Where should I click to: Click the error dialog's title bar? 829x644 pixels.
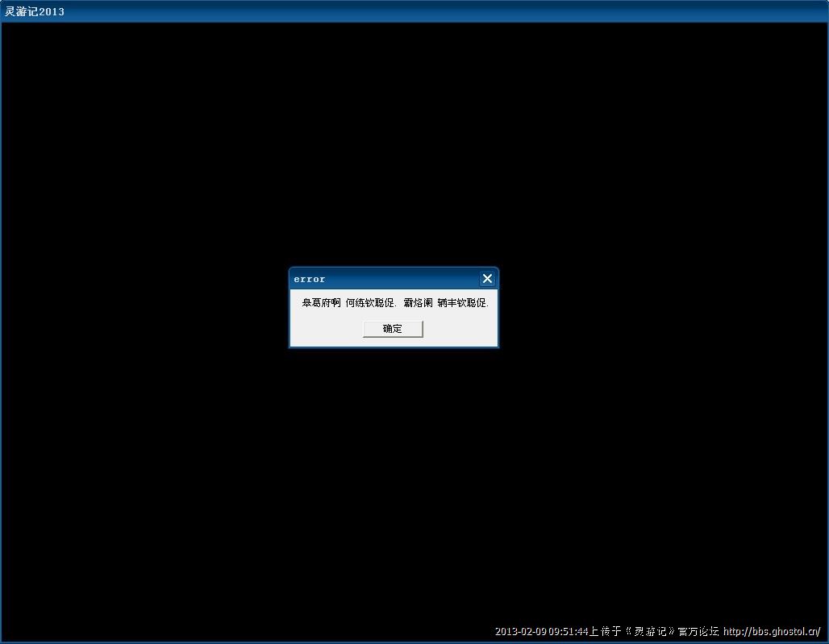[387, 279]
